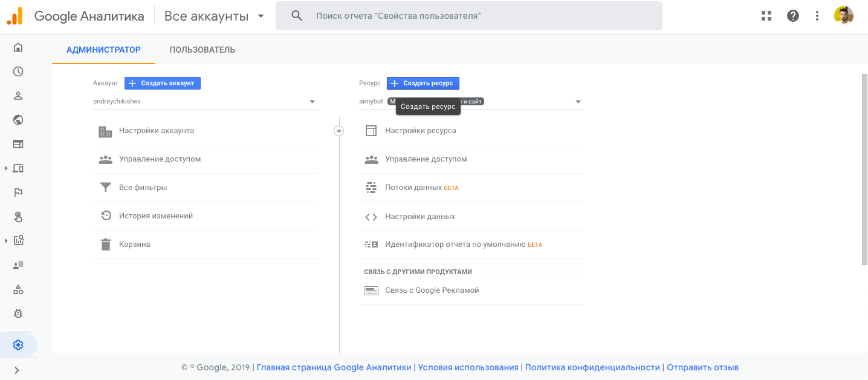Click the globe Acquisition icon in sidebar
Image resolution: width=868 pixels, height=380 pixels.
click(x=18, y=120)
